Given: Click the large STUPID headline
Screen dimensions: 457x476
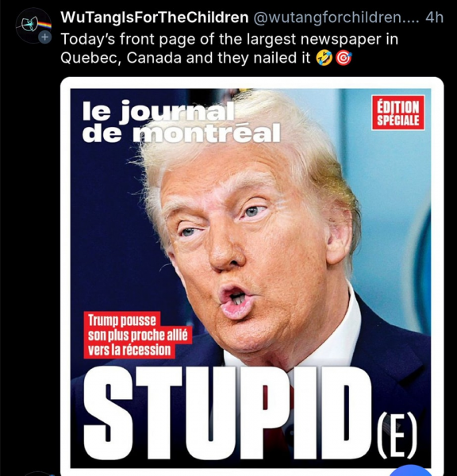Looking at the screenshot, I should pyautogui.click(x=228, y=413).
